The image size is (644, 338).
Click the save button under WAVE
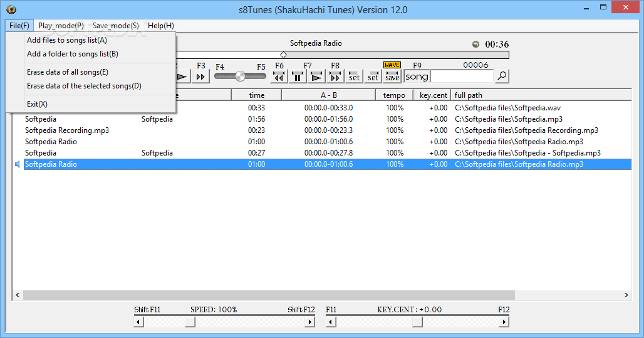(x=392, y=77)
